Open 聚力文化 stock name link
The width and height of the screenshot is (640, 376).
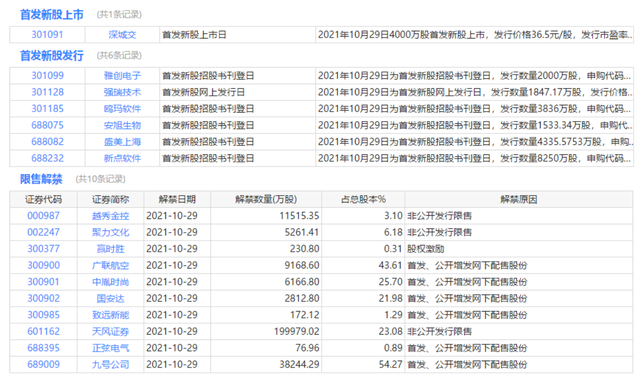[x=110, y=232]
